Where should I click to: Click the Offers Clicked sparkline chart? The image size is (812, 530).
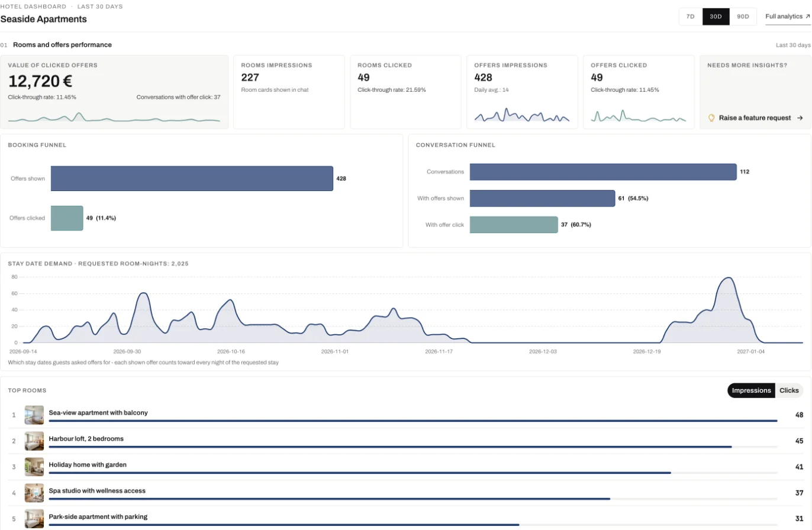tap(639, 116)
